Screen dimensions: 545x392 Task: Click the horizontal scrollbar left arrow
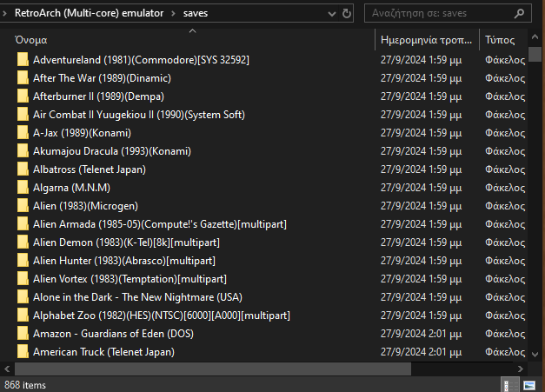[7, 369]
